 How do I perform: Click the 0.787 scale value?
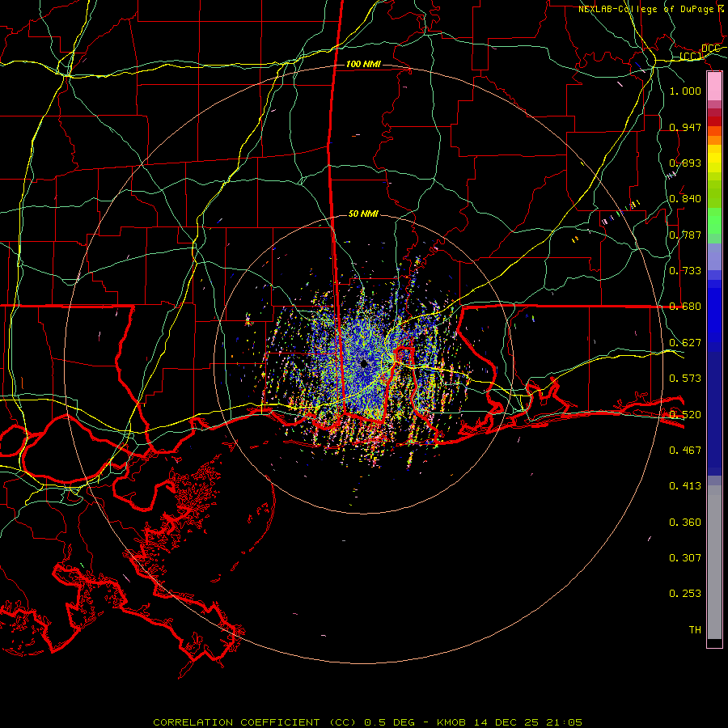coord(685,235)
